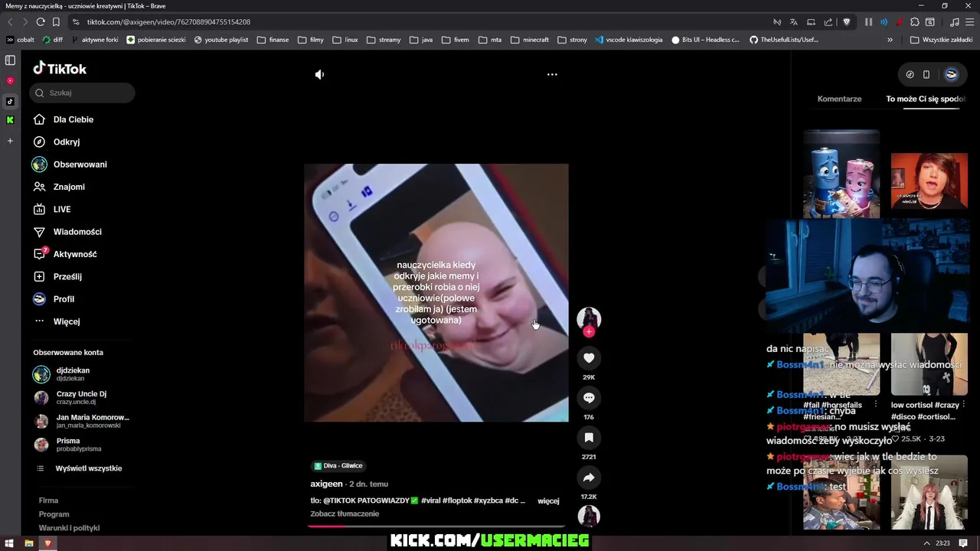The image size is (980, 551).
Task: Expand the caption with więcej
Action: [x=548, y=500]
